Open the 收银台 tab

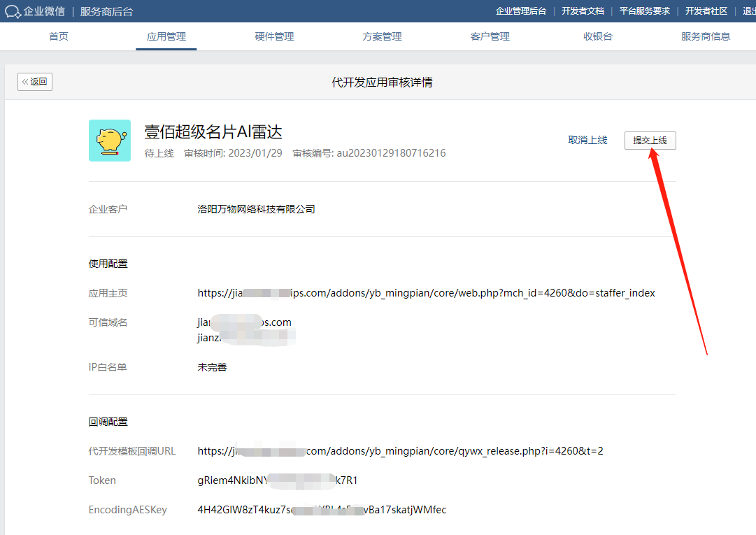[x=598, y=36]
